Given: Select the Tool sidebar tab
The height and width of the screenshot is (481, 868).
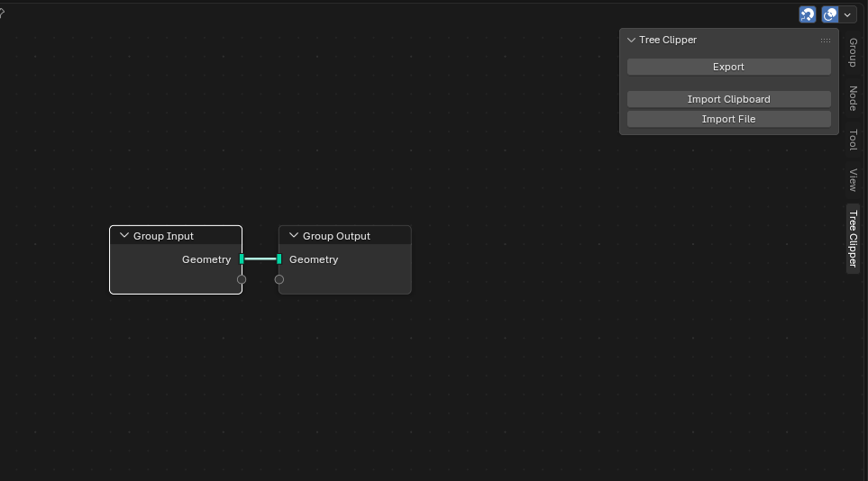Looking at the screenshot, I should click(853, 140).
